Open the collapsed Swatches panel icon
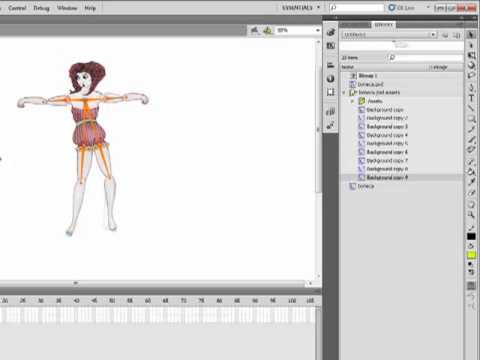This screenshot has width=480, height=360. tap(330, 46)
